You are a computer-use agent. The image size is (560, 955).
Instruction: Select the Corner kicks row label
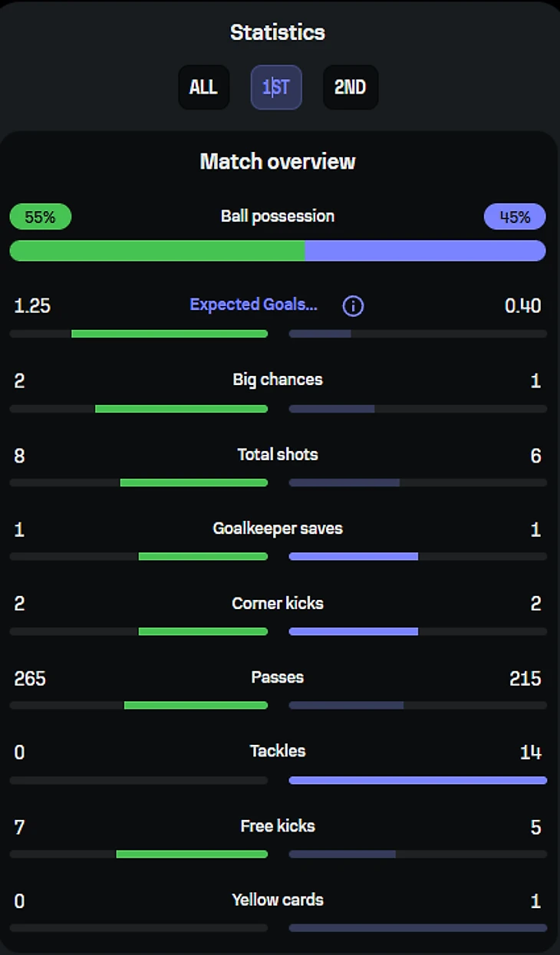(278, 604)
